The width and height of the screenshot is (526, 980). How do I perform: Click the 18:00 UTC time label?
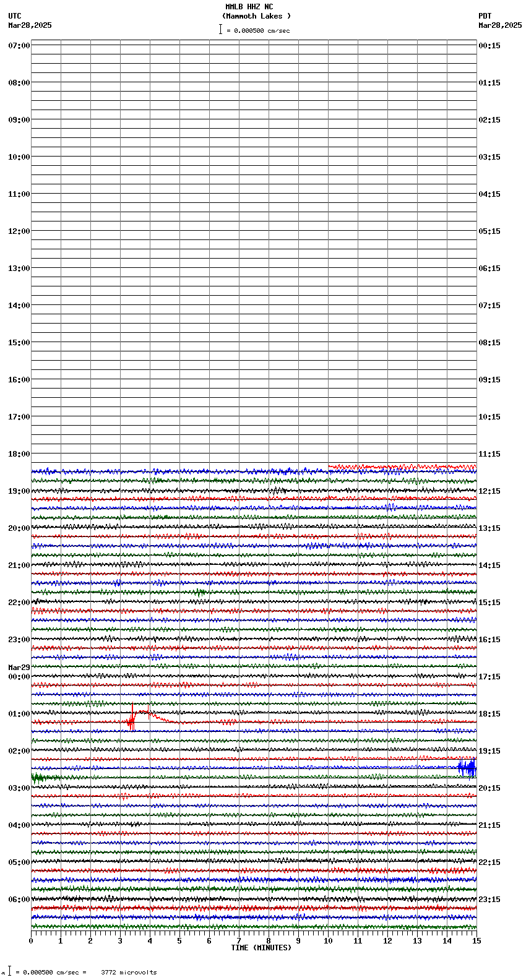pyautogui.click(x=19, y=454)
